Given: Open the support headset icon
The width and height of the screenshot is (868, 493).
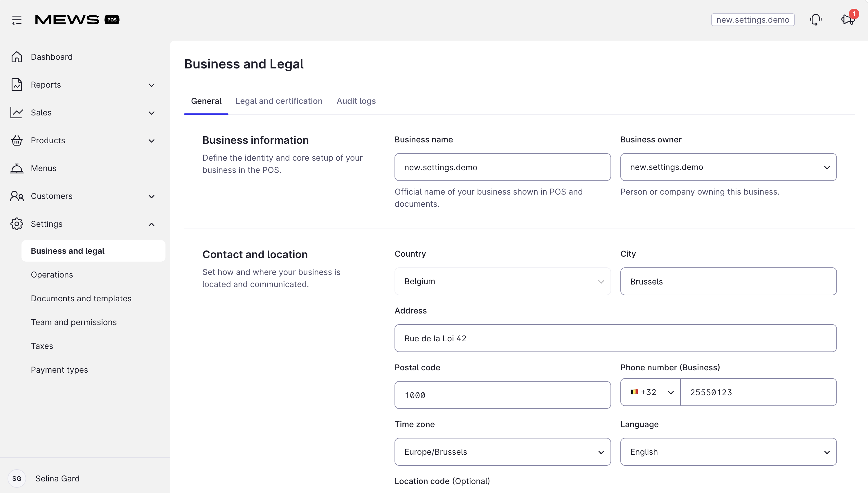Looking at the screenshot, I should (815, 20).
